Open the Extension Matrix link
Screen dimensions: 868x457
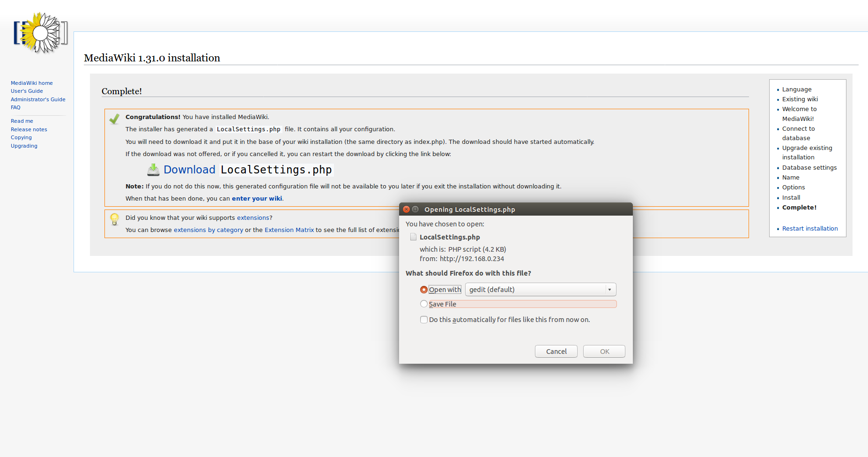click(289, 230)
